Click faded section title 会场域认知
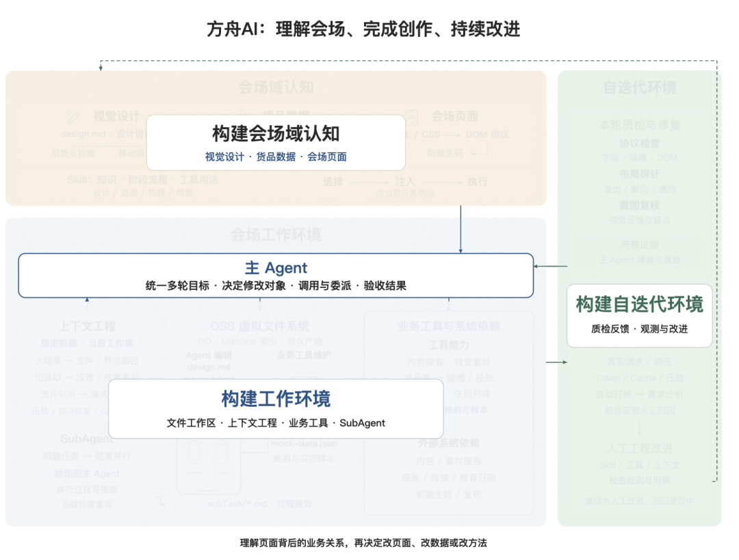 276,87
